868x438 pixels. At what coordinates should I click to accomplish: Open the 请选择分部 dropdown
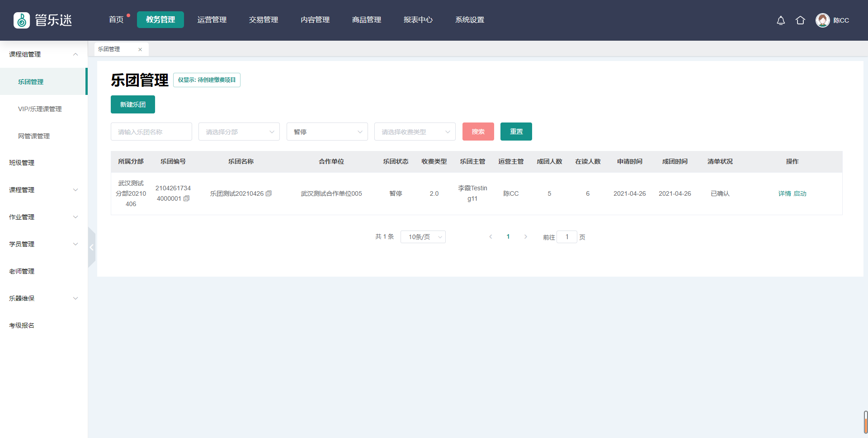coord(239,132)
